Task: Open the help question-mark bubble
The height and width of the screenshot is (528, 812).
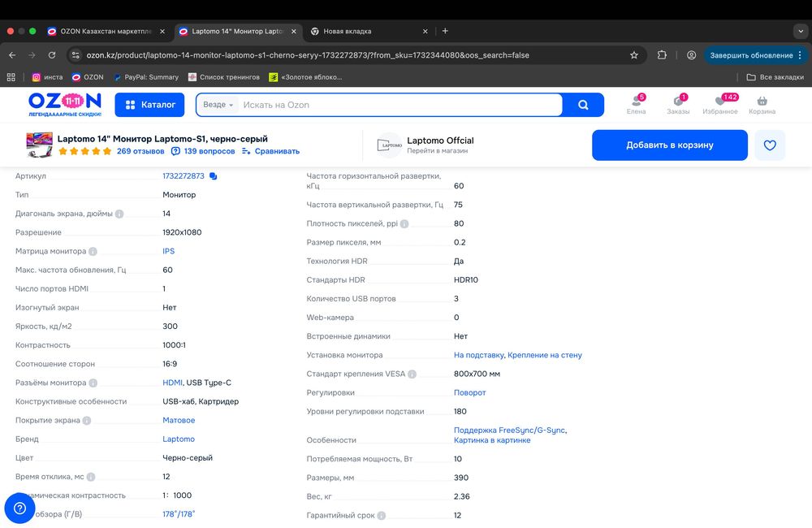Action: [19, 508]
